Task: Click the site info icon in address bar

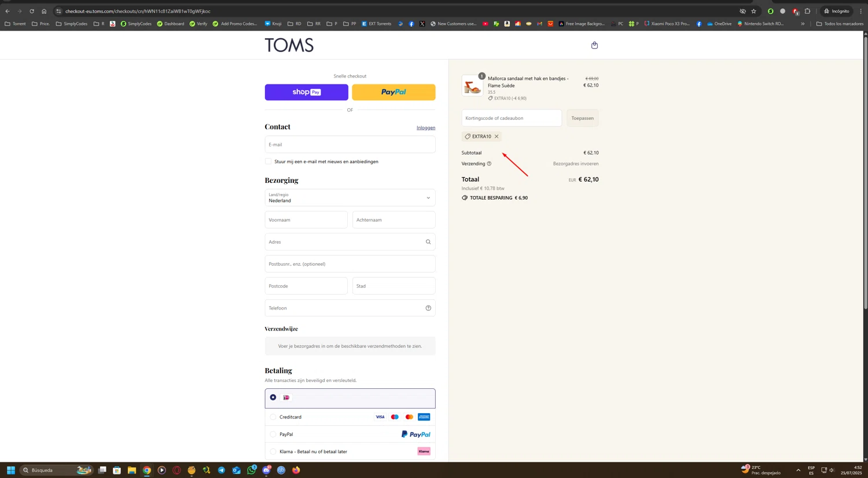Action: 58,11
